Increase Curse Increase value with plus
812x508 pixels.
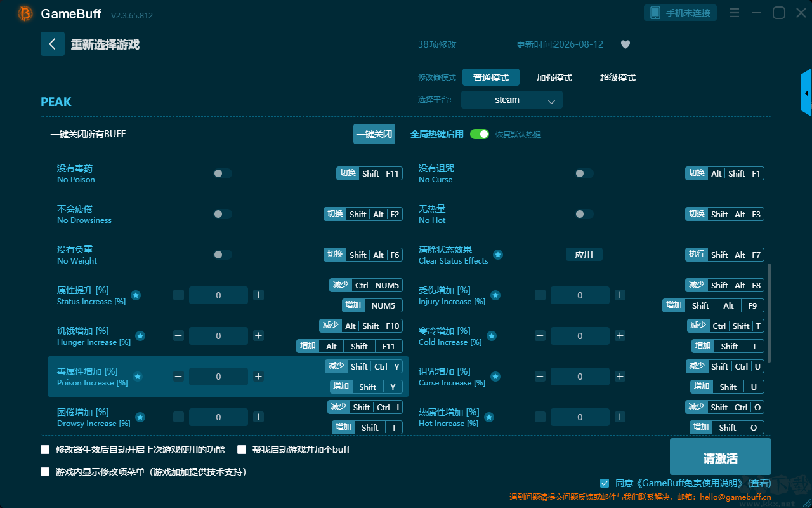620,377
